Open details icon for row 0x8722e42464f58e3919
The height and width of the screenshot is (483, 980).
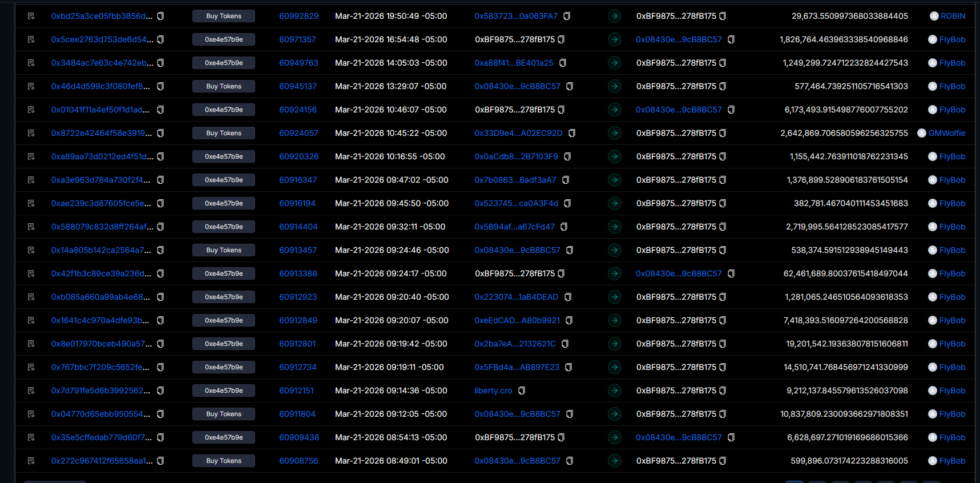31,133
